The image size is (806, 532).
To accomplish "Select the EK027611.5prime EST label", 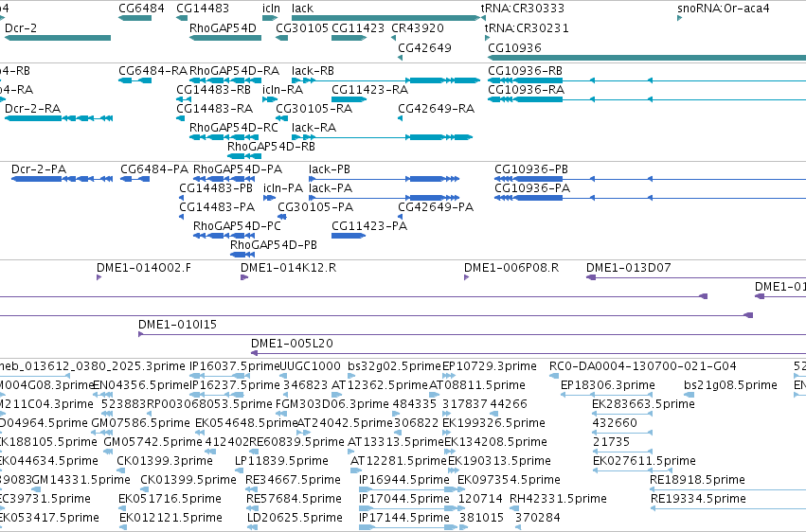I will click(644, 462).
